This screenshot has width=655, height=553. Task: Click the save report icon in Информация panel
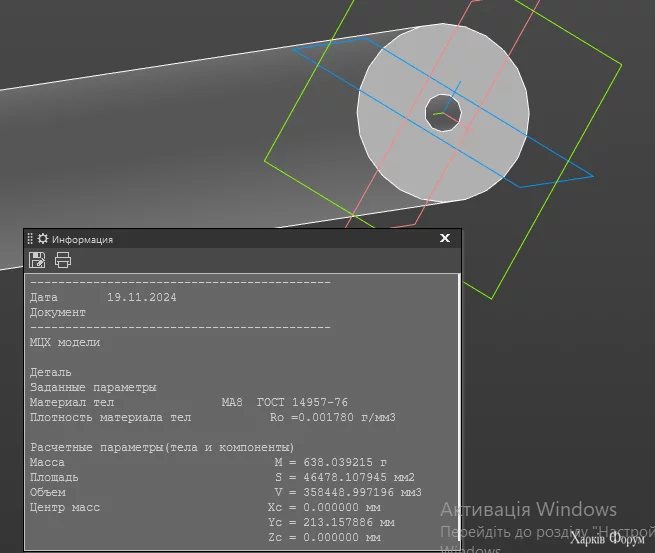click(37, 261)
